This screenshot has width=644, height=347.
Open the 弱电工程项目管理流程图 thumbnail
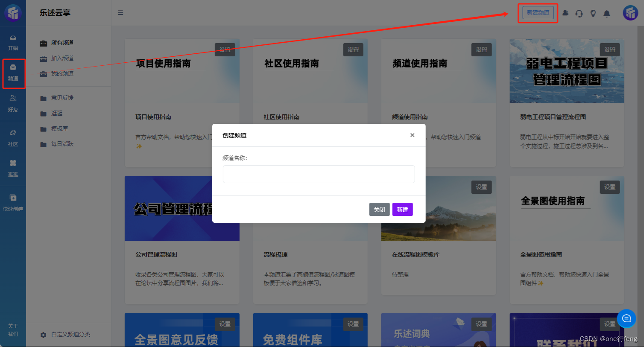(x=567, y=71)
